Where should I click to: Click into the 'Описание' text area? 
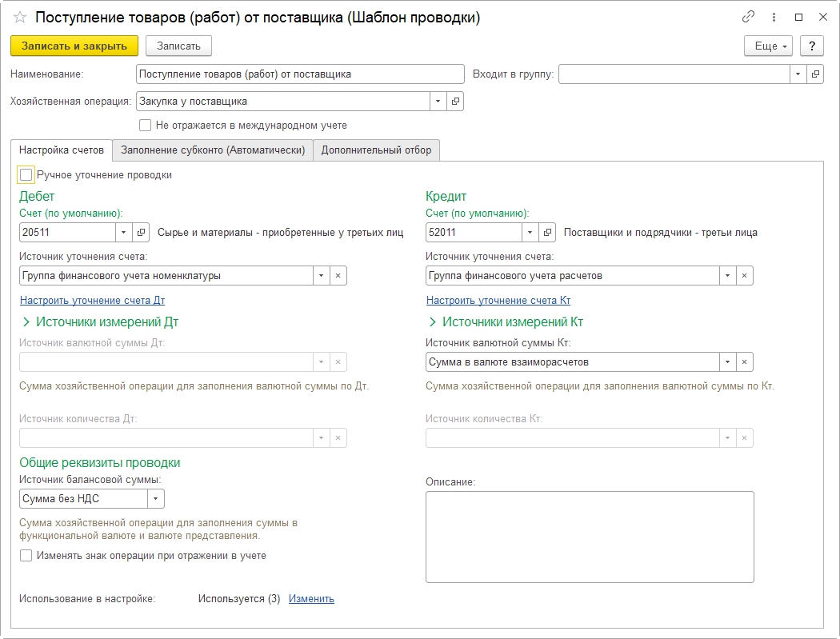pos(590,537)
